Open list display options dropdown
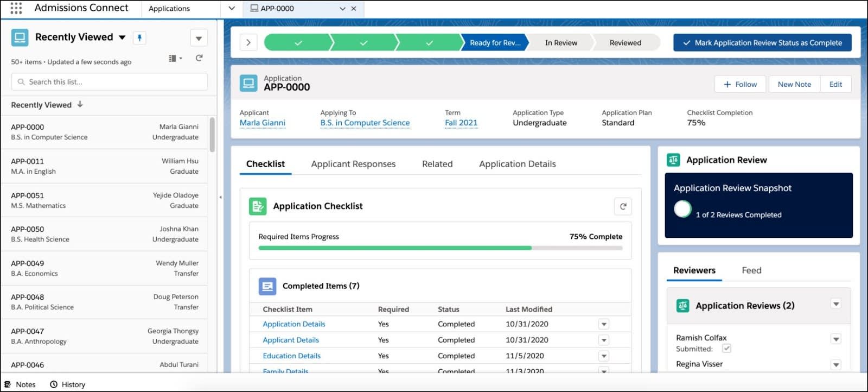 176,58
